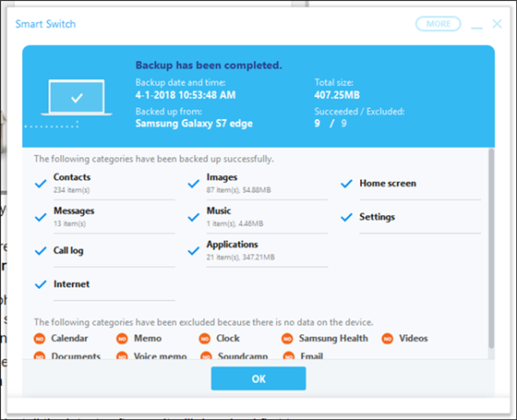This screenshot has width=517, height=420.
Task: Click the 'Succeeded / Excluded:' label
Action: [359, 112]
